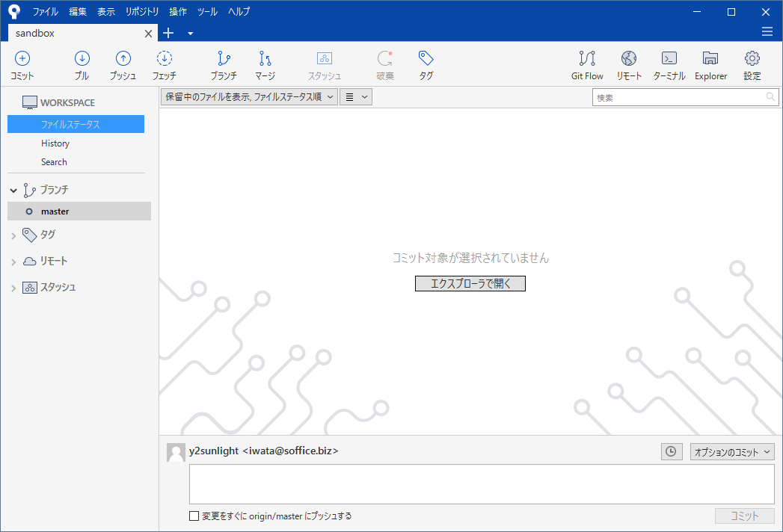The width and height of the screenshot is (783, 532).
Task: Click the Push (プッシュ) toolbar icon
Action: click(123, 65)
